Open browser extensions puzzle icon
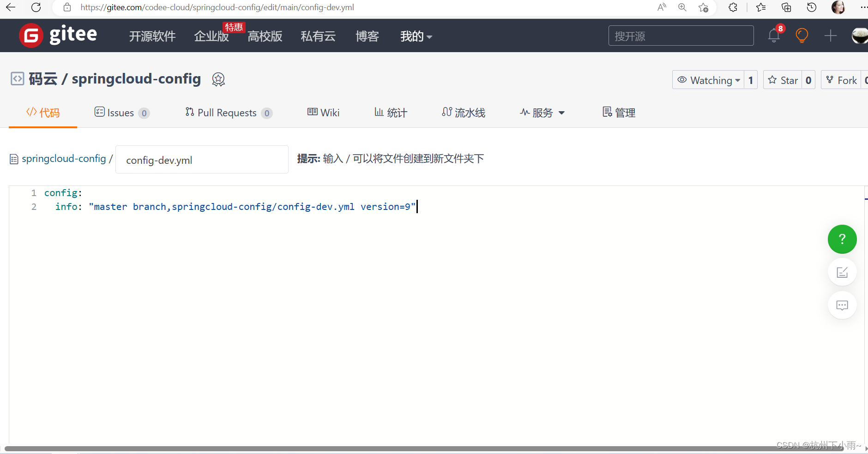Screen dimensions: 868x454 [733, 7]
